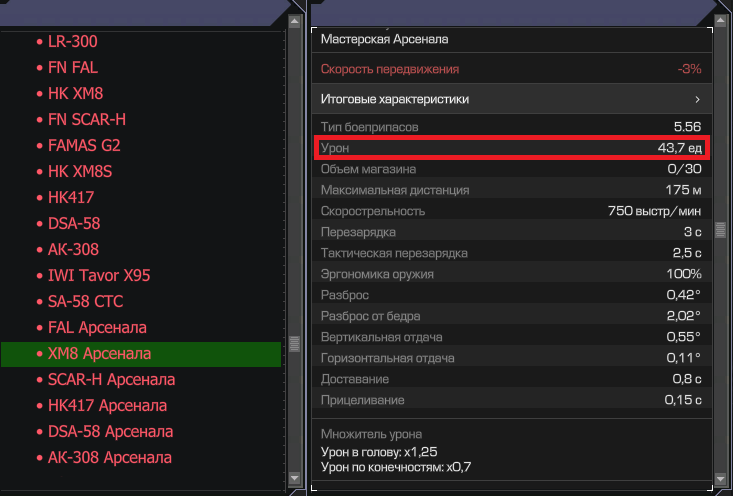Image resolution: width=733 pixels, height=496 pixels.
Task: Click down arrow of stats panel scrollbar
Action: coord(720,479)
